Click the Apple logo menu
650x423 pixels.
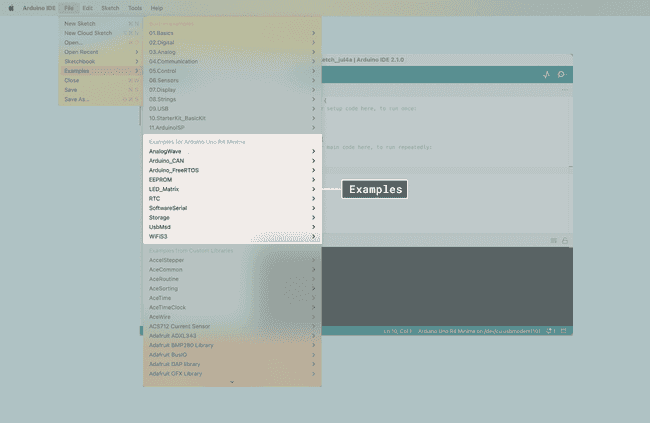11,7
